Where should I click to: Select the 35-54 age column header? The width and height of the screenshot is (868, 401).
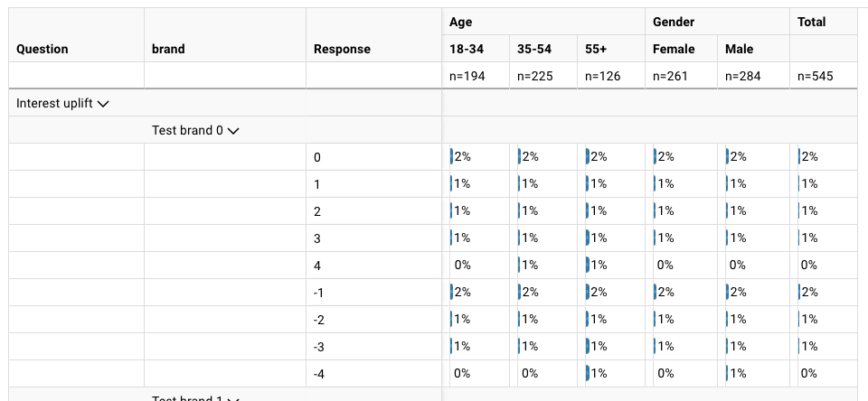[534, 49]
